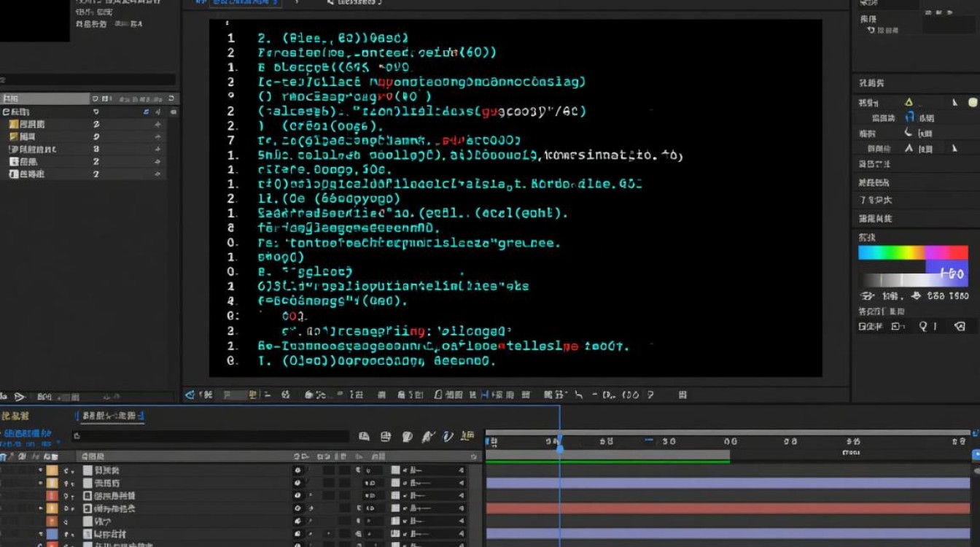Toggle visibility switch of the blue-labeled layer
Viewport: 980px width, 547px height.
[297, 534]
